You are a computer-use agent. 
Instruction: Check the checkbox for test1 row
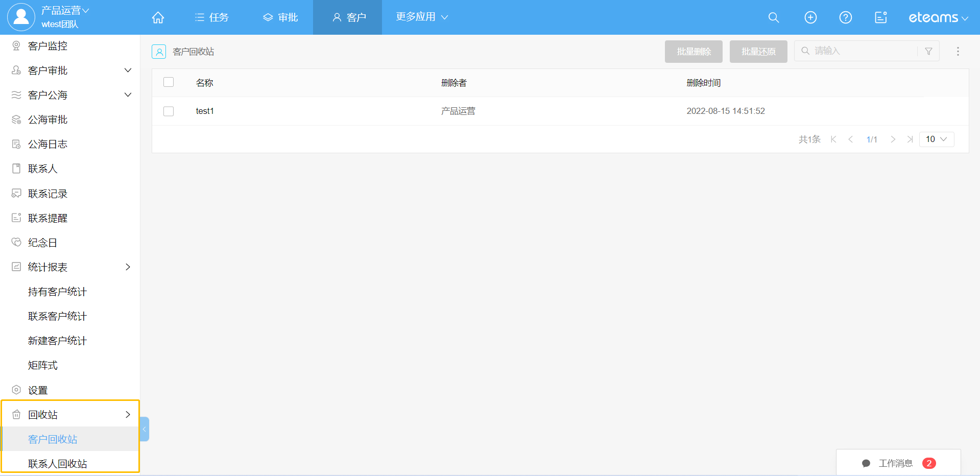(169, 111)
